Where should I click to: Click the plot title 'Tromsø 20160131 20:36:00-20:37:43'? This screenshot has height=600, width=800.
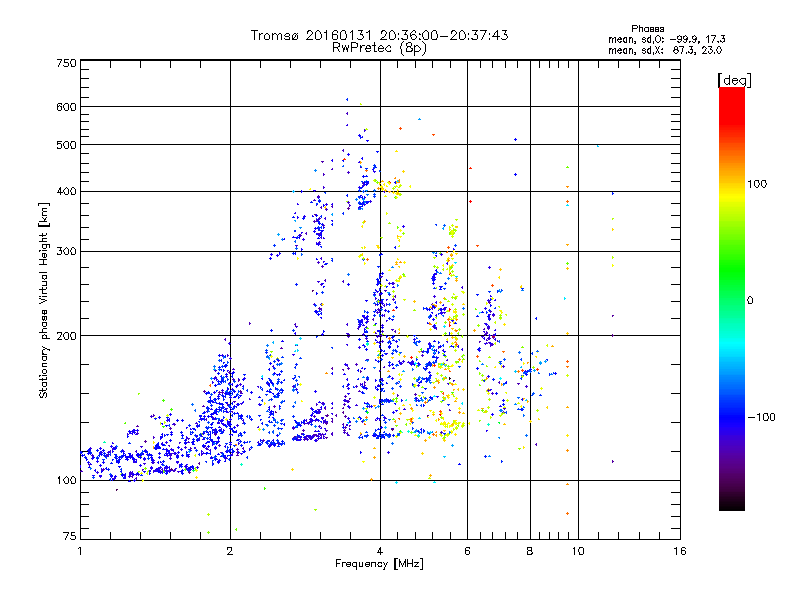coord(379,35)
